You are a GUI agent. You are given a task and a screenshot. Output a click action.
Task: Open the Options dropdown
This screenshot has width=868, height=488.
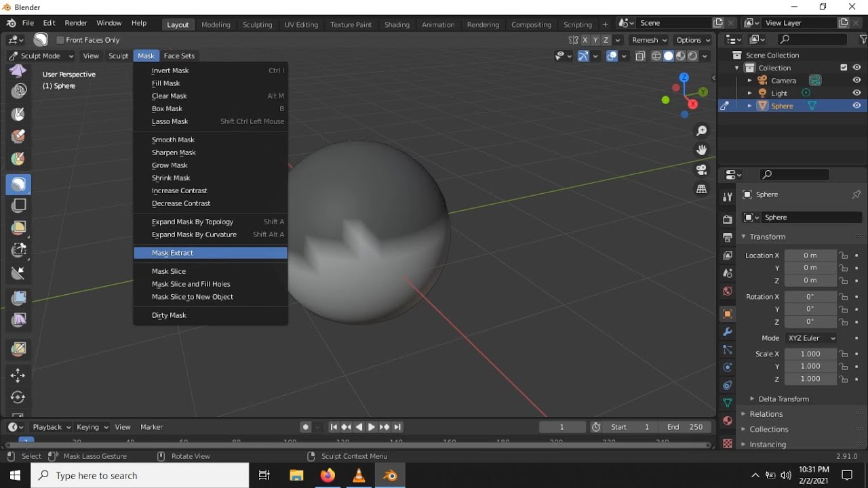692,40
